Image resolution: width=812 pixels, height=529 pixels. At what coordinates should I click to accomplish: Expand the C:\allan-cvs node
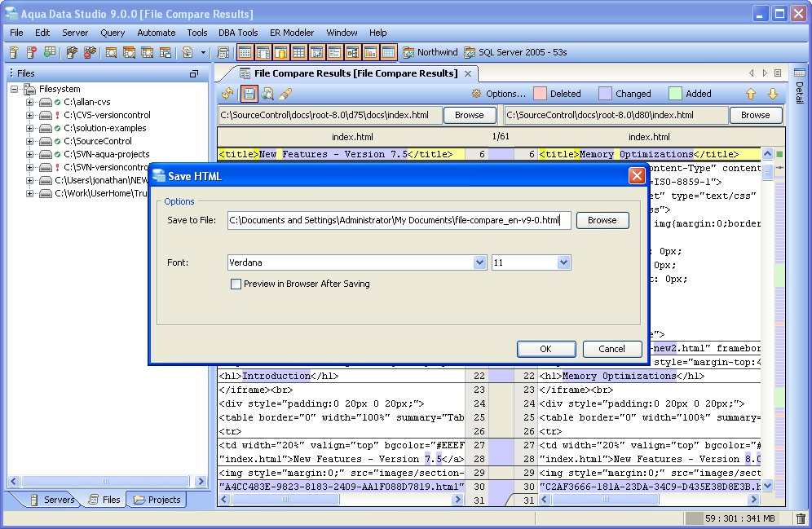coord(30,102)
